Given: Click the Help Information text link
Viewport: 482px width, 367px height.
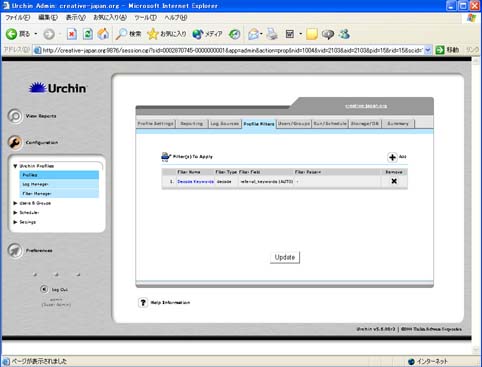Looking at the screenshot, I should point(170,303).
